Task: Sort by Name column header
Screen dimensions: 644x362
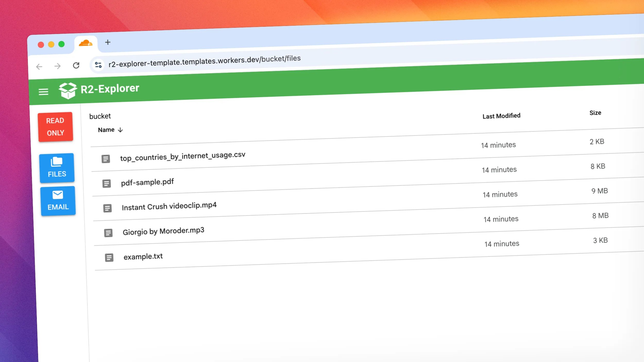Action: pos(110,130)
